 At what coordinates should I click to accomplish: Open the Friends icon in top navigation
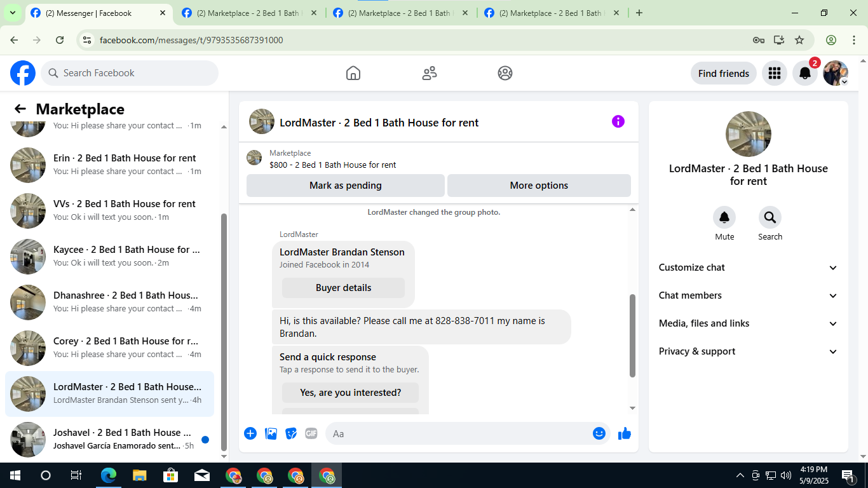(x=430, y=73)
